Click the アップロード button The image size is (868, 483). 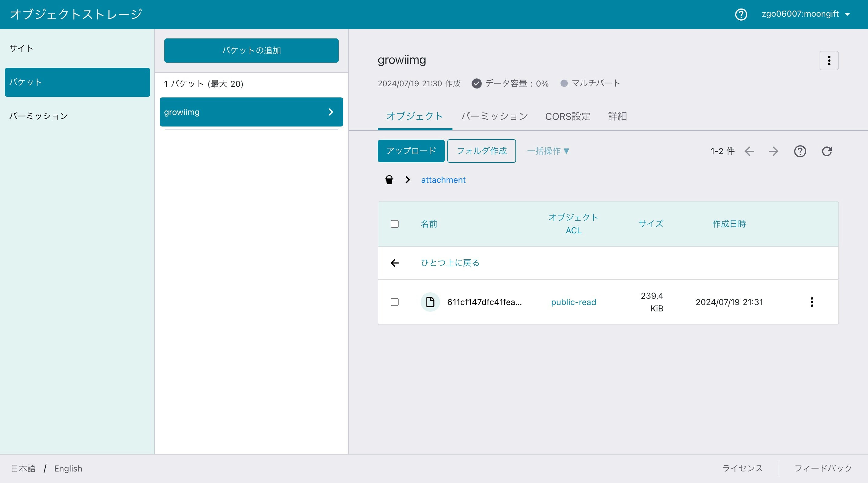(x=411, y=151)
